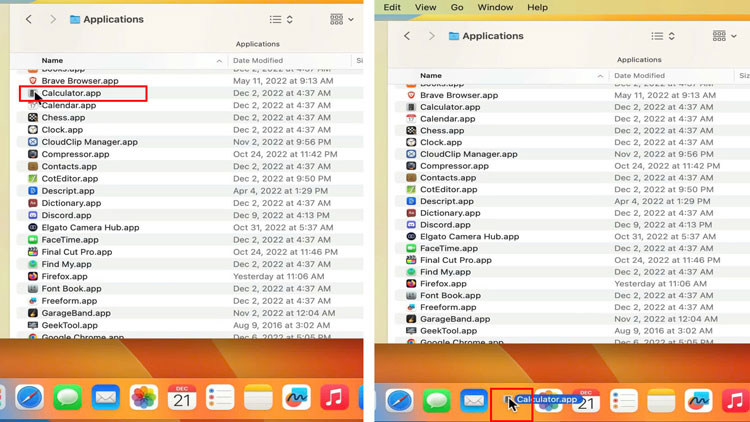Open the Help menu

tap(537, 7)
